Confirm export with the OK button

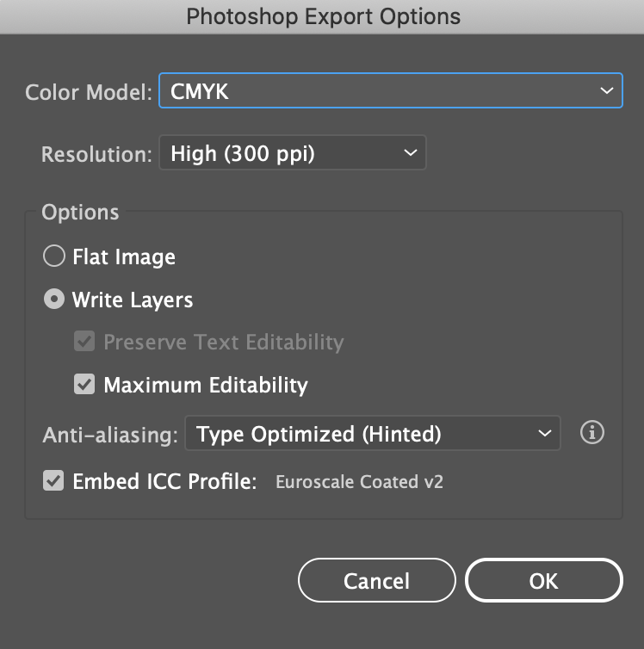(543, 581)
